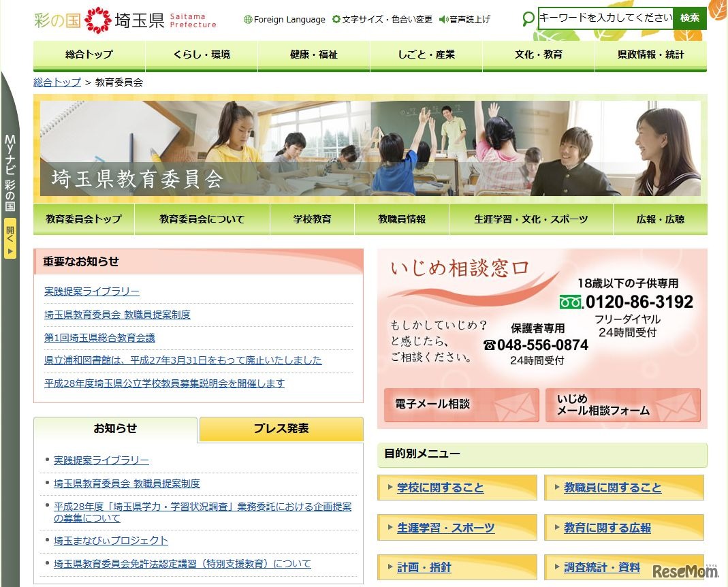Click the Foreign Language globe icon
The width and height of the screenshot is (728, 587).
[249, 20]
